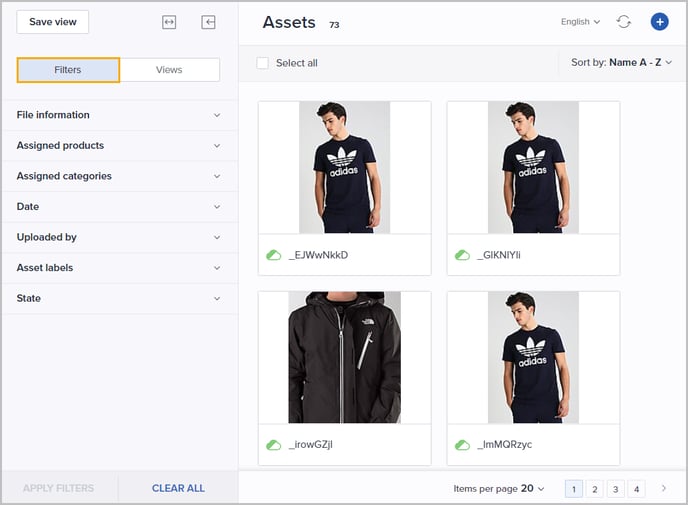This screenshot has height=505, width=688.
Task: Click CLEAR ALL filters
Action: tap(178, 488)
